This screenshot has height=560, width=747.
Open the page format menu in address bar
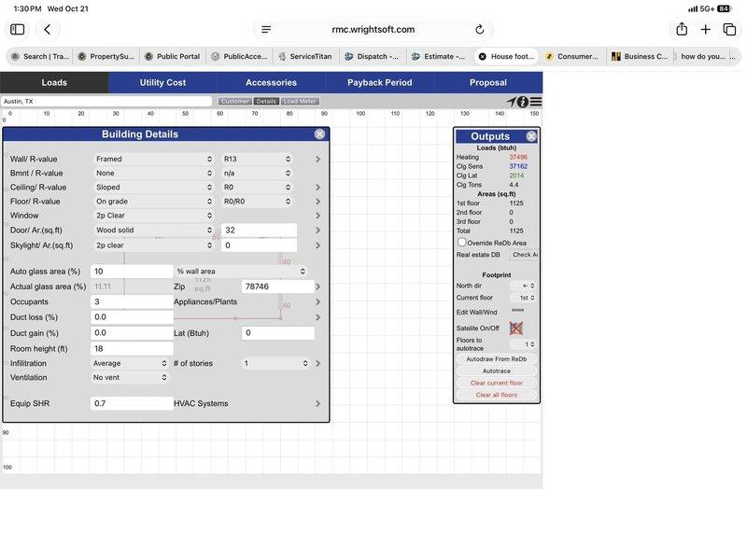click(x=266, y=30)
